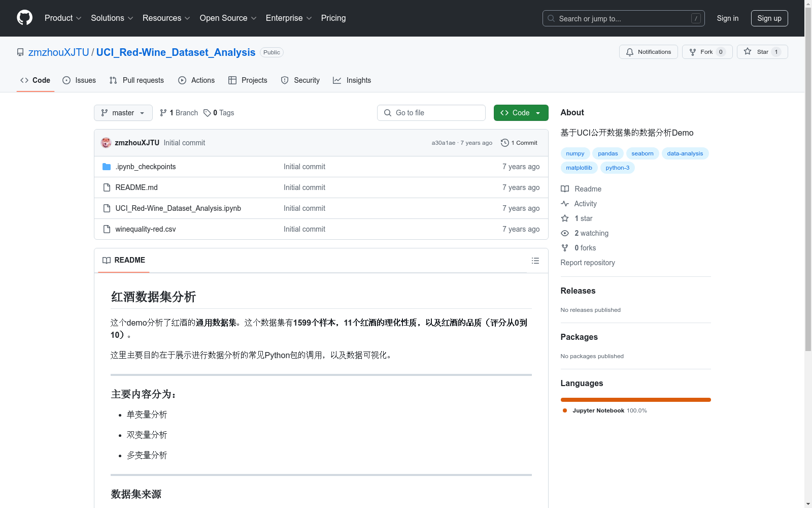Star the repository with star icon
Screen dimensions: 812x508
(x=748, y=51)
